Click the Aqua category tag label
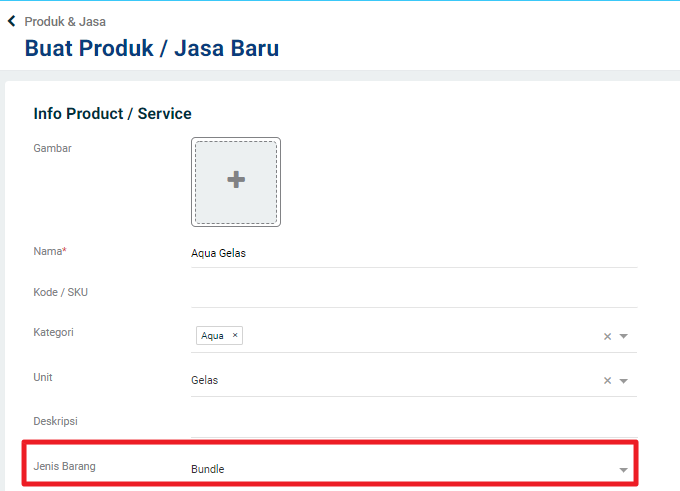Screen dimensions: 680x491 [212, 336]
